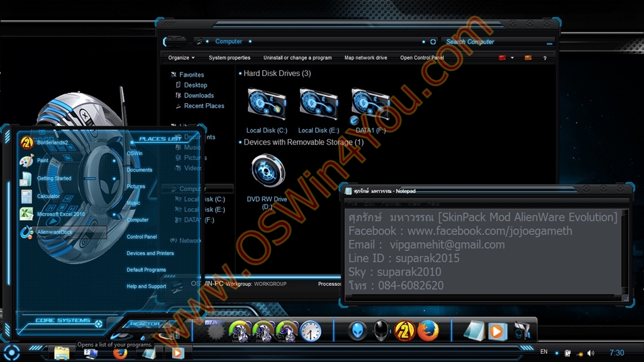
Task: Click Map network drive
Action: coord(365,58)
